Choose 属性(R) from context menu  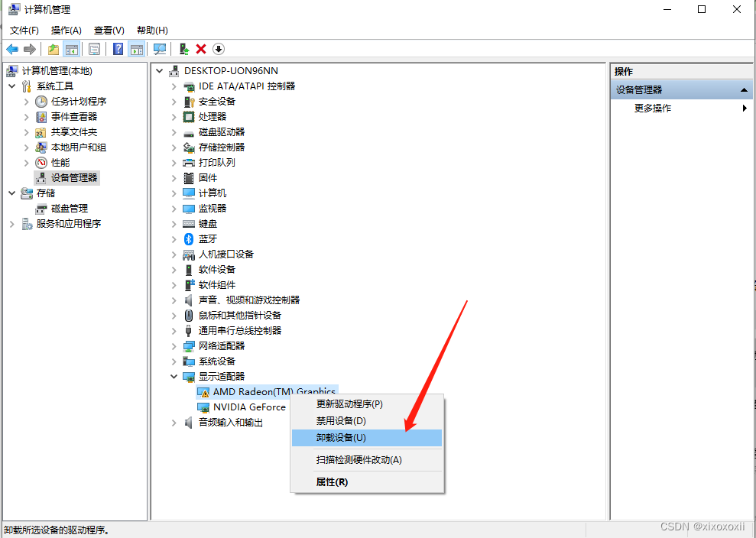point(366,482)
